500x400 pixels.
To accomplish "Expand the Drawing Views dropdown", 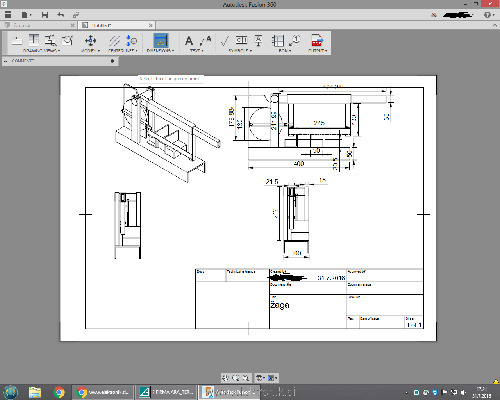I will pos(41,51).
